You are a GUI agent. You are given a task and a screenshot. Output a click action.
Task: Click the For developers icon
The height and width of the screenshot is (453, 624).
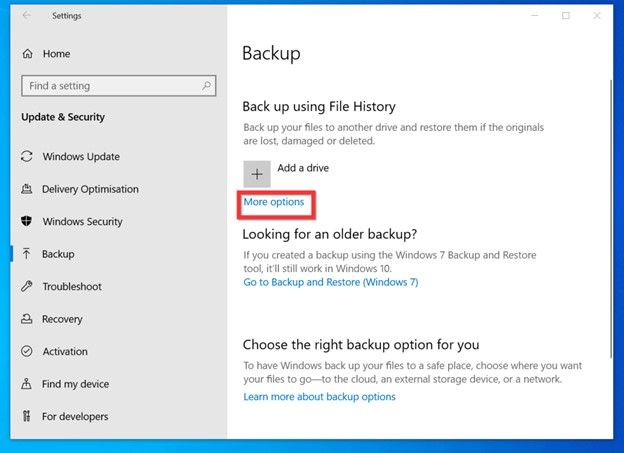pyautogui.click(x=27, y=417)
